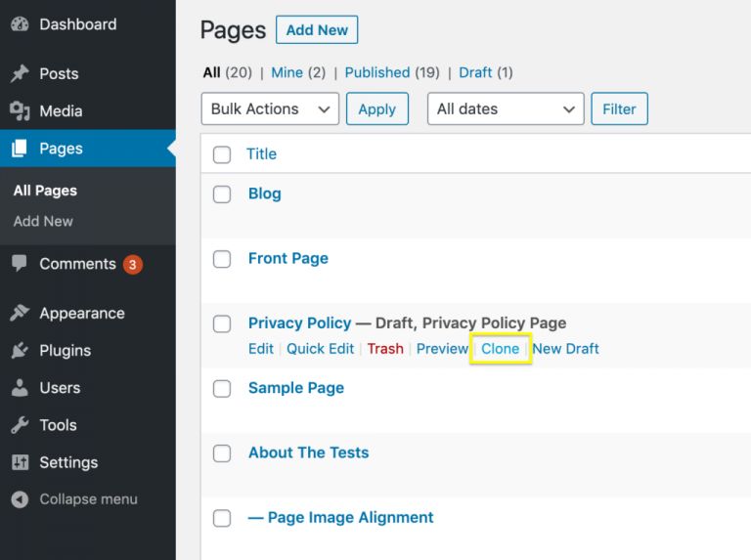Click Collapse menu text
Image resolution: width=751 pixels, height=560 pixels.
click(88, 499)
